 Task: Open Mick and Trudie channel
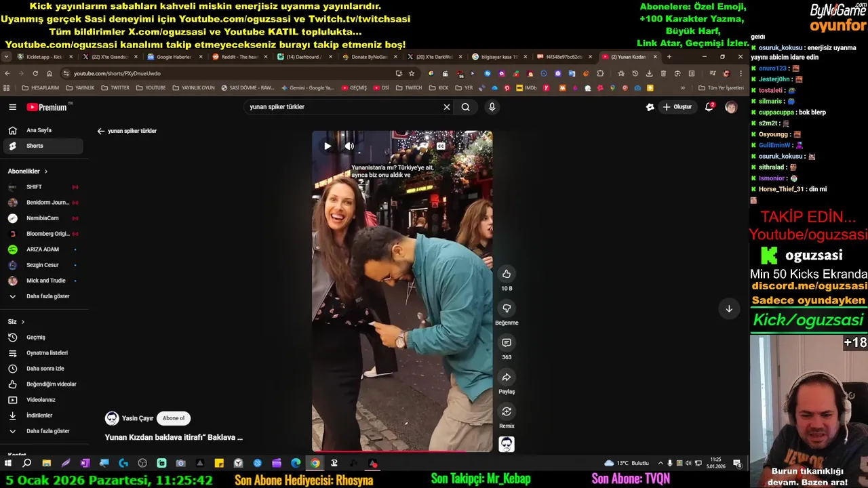[44, 281]
